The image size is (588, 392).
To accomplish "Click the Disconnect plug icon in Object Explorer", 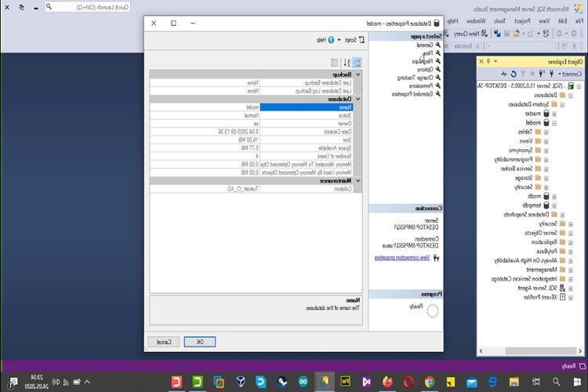I will pyautogui.click(x=541, y=74).
